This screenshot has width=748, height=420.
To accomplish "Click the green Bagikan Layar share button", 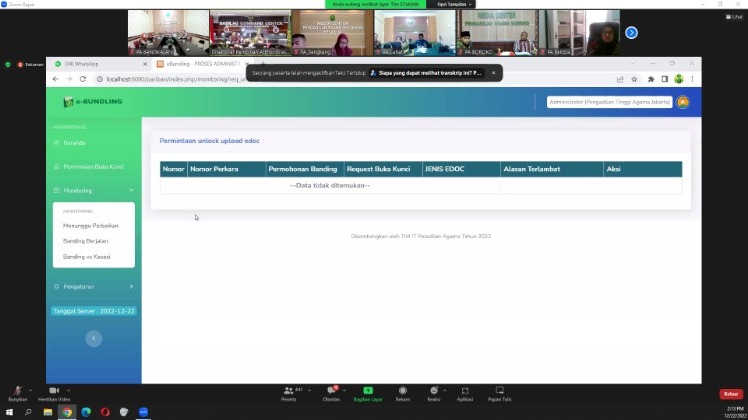I will pos(368,393).
